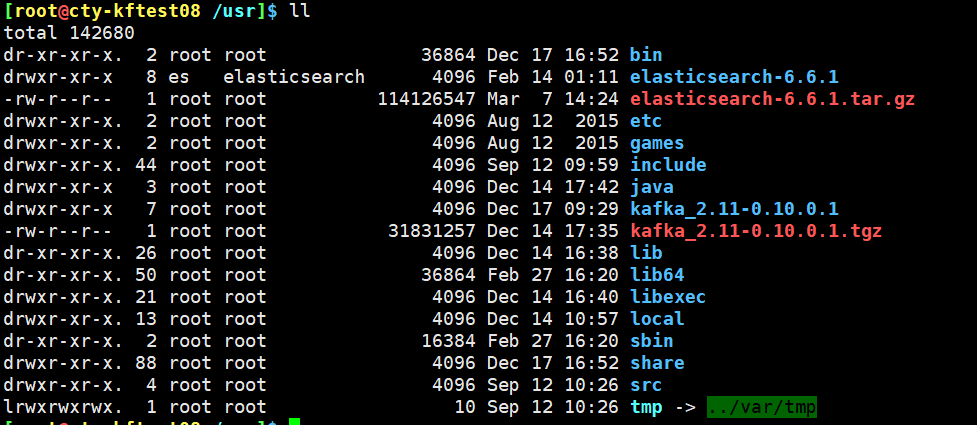Click the bin directory name
This screenshot has height=425, width=977.
coord(646,54)
